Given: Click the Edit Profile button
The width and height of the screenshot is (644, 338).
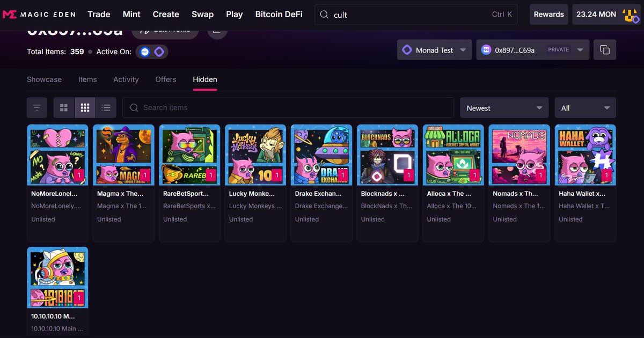Looking at the screenshot, I should (x=165, y=32).
